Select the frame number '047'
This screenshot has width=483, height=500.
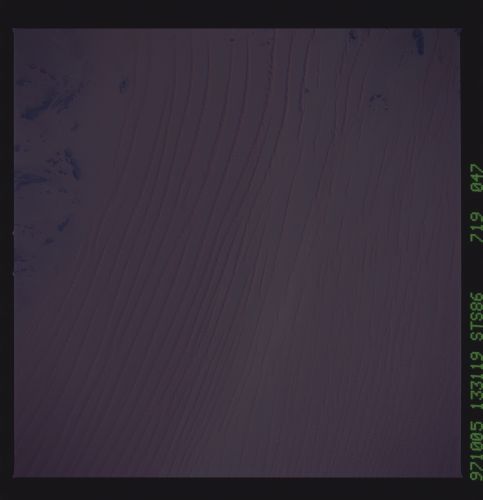(476, 177)
